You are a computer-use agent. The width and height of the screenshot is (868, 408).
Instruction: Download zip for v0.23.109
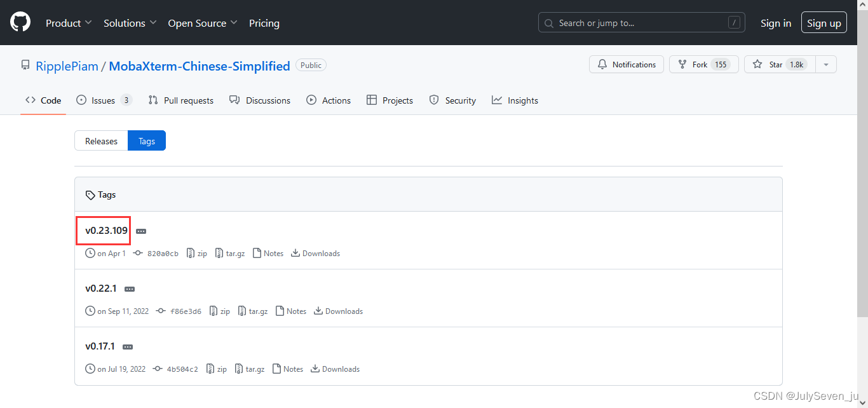[197, 254]
